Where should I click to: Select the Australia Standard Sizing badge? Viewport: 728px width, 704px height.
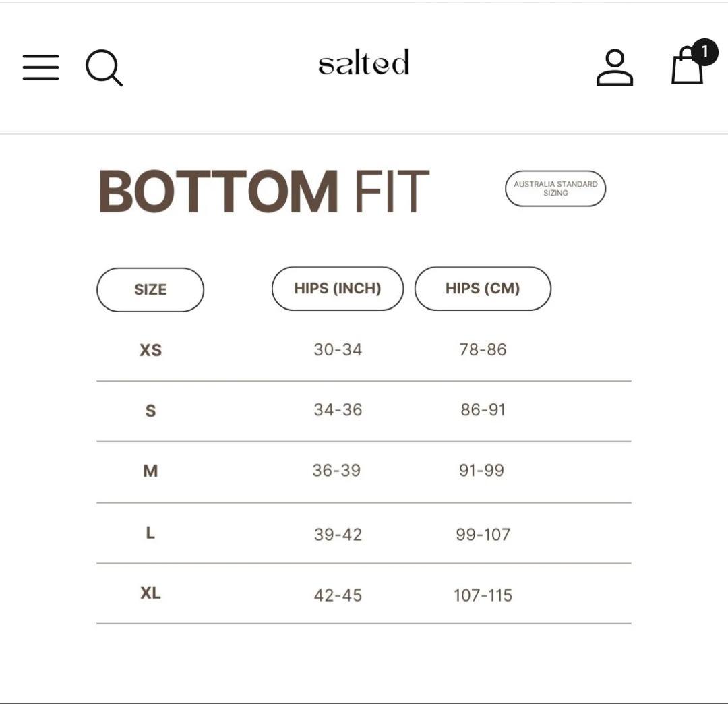point(555,188)
